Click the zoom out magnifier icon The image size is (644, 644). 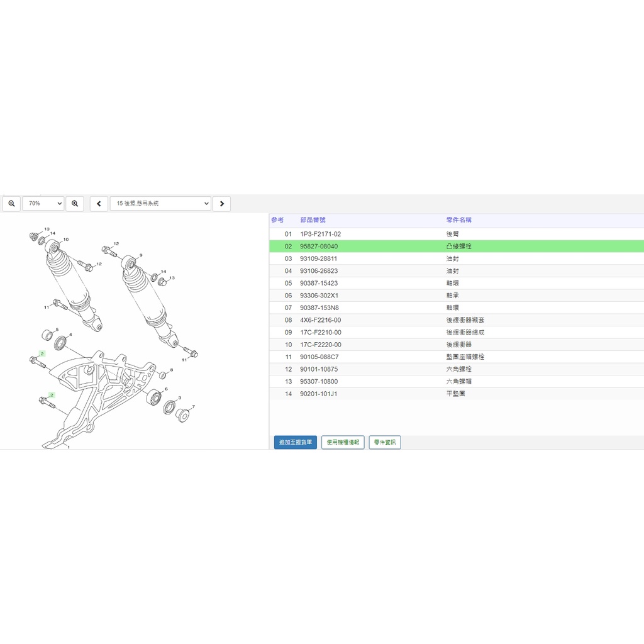(x=11, y=204)
